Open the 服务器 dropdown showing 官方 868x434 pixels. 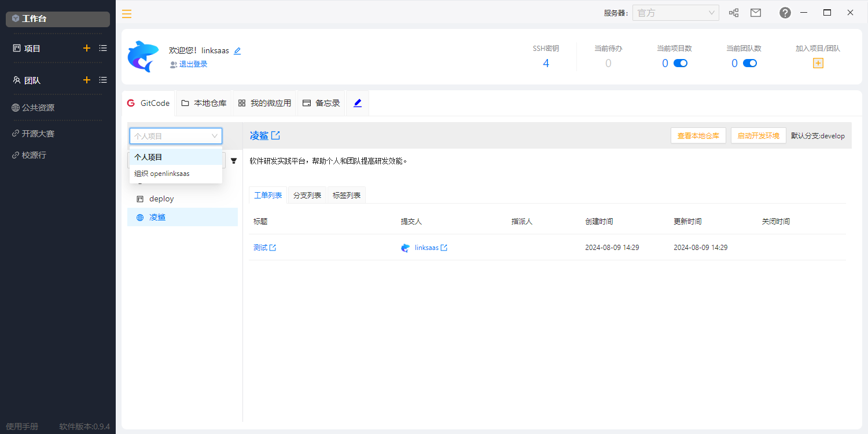tap(676, 13)
